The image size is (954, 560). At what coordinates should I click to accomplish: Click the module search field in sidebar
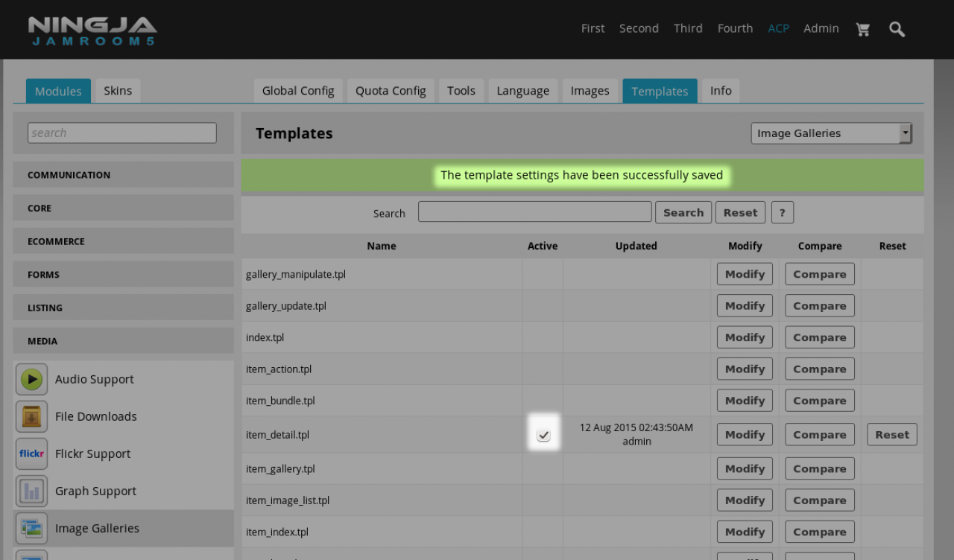tap(122, 133)
